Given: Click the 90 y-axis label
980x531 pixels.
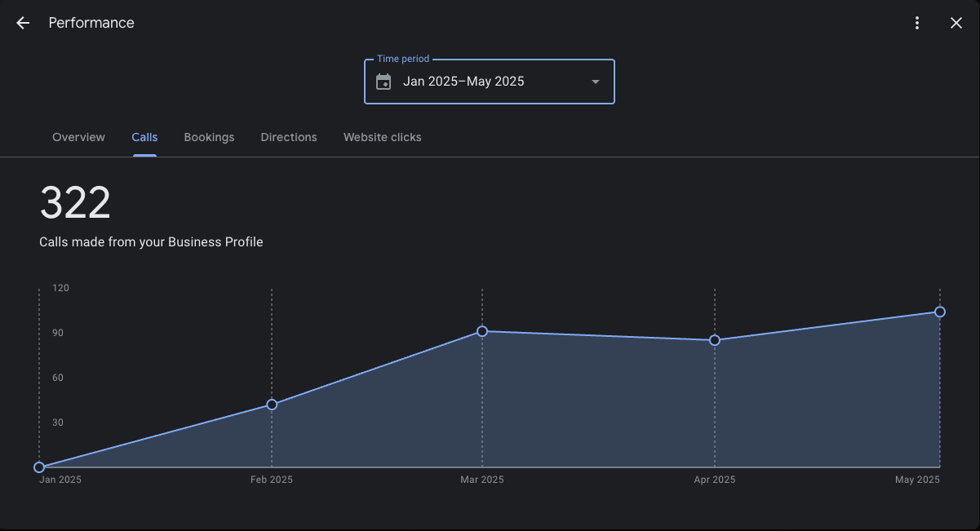Looking at the screenshot, I should point(58,333).
